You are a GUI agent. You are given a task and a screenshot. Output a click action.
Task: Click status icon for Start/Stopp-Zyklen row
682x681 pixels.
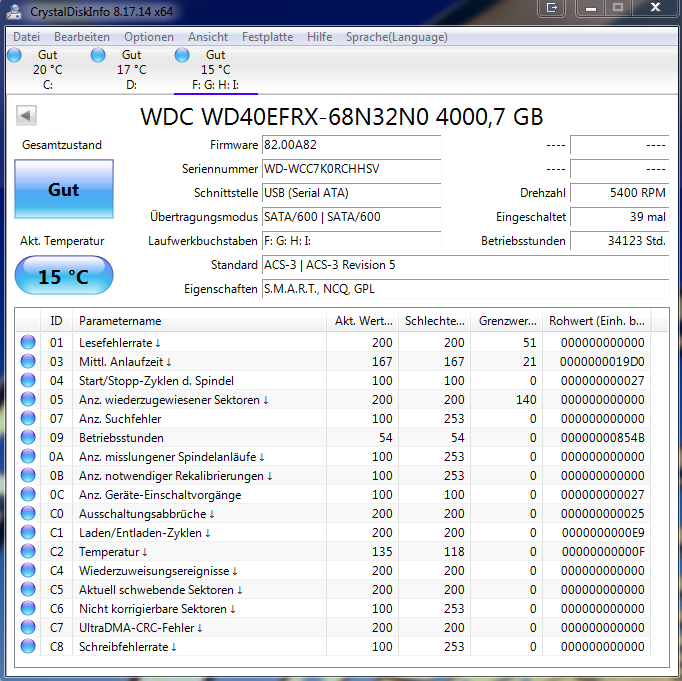coord(28,381)
